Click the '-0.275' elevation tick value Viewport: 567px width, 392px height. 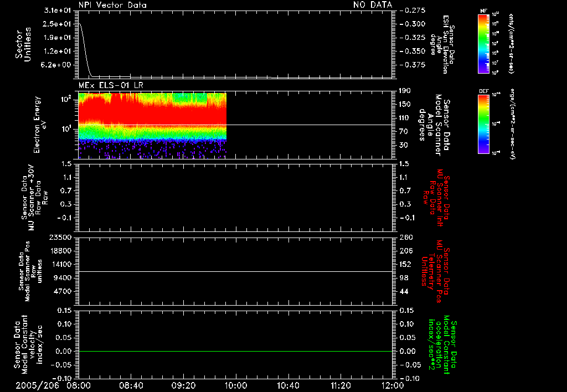click(x=413, y=10)
